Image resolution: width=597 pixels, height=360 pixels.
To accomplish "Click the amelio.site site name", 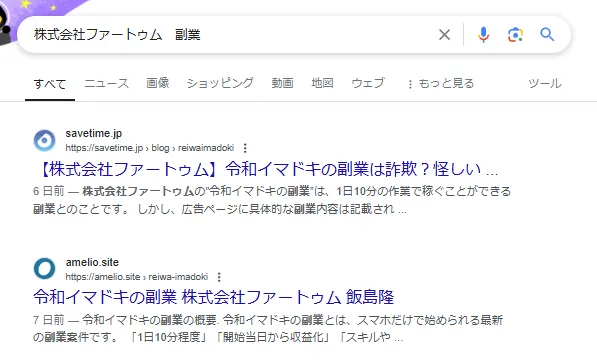I will point(92,262).
